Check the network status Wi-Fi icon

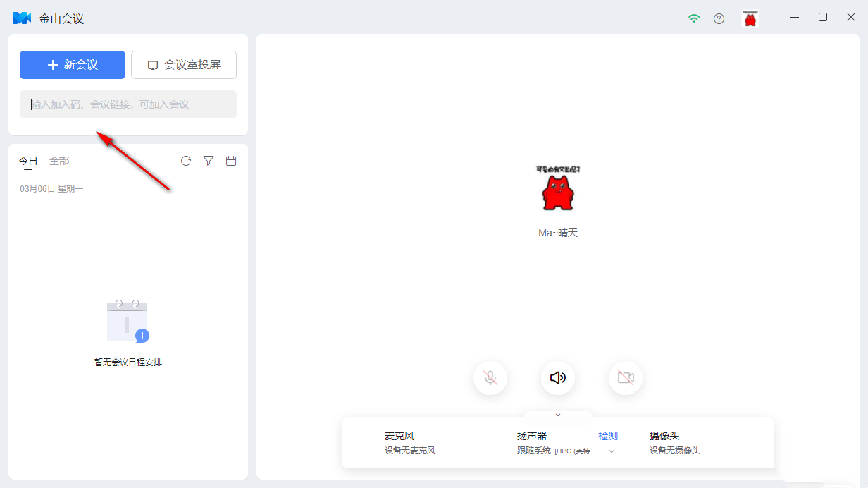click(695, 18)
